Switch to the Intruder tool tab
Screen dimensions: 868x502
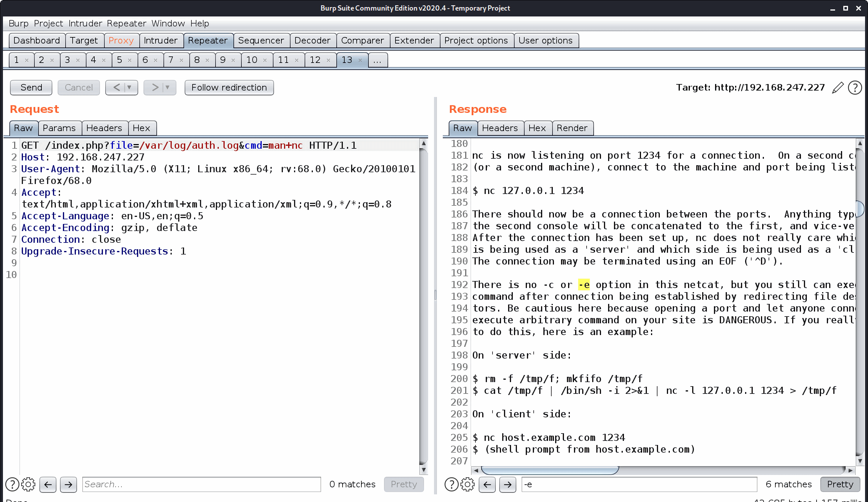(161, 41)
